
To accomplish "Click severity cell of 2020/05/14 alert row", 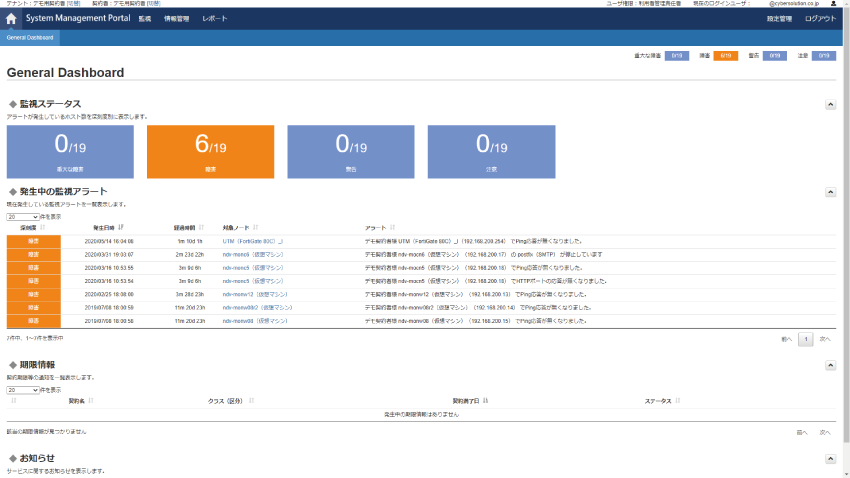I will pyautogui.click(x=34, y=241).
